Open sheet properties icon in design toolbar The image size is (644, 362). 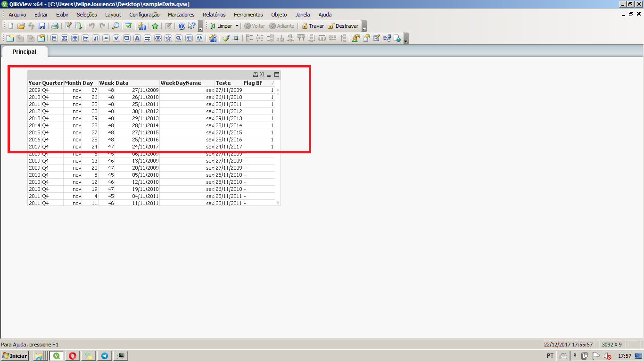[41, 38]
